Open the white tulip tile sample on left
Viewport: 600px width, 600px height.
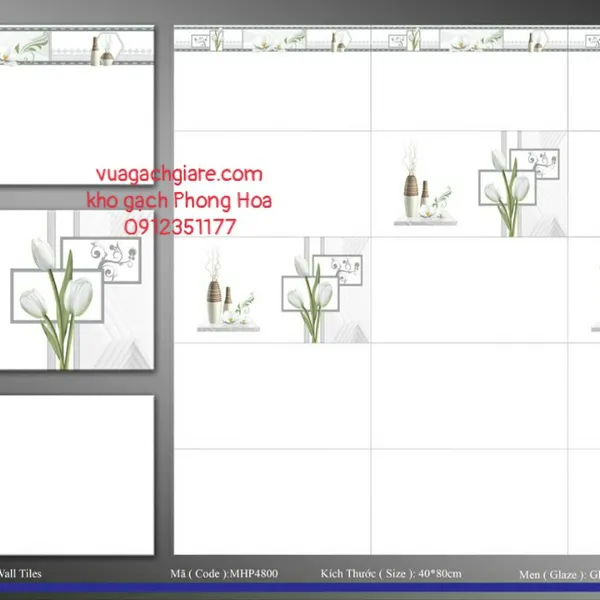click(x=60, y=290)
